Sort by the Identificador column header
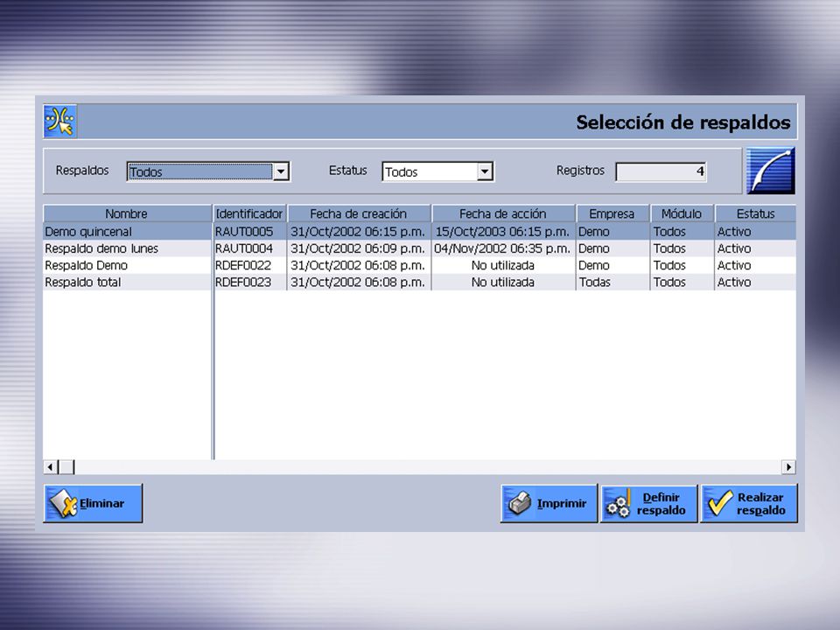 point(250,213)
